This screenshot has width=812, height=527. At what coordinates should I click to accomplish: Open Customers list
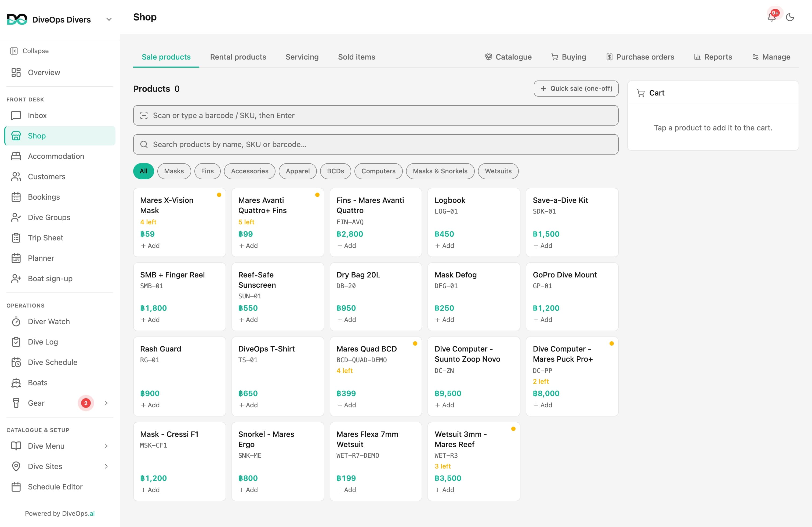pyautogui.click(x=60, y=177)
